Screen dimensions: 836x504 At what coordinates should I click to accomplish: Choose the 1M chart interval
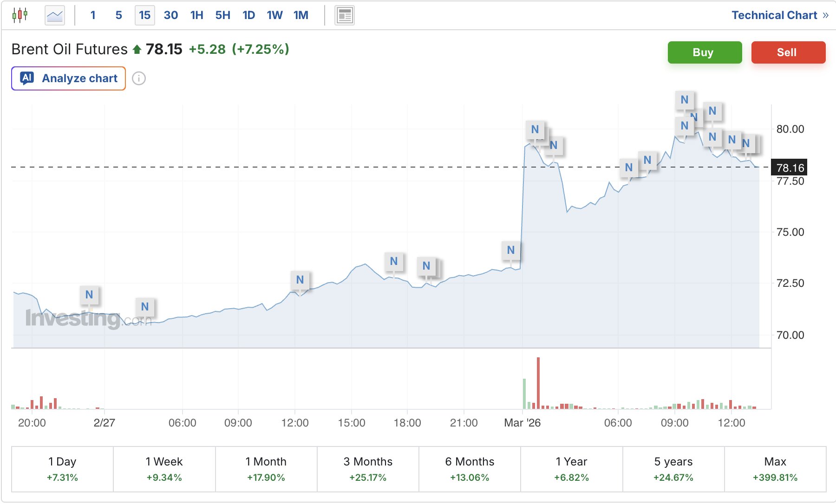(x=300, y=15)
